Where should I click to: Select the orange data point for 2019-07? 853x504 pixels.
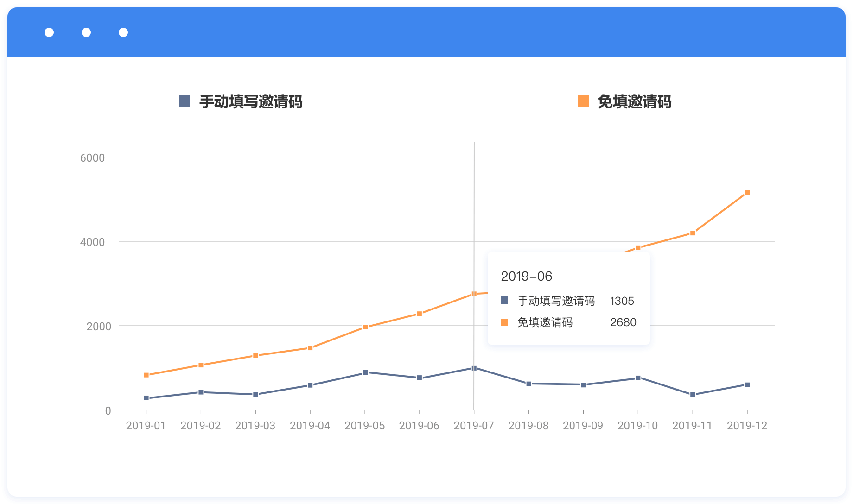(474, 294)
